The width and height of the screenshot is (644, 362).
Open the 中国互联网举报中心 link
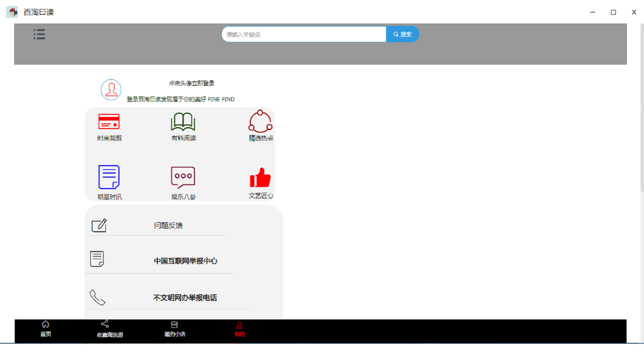tap(185, 261)
